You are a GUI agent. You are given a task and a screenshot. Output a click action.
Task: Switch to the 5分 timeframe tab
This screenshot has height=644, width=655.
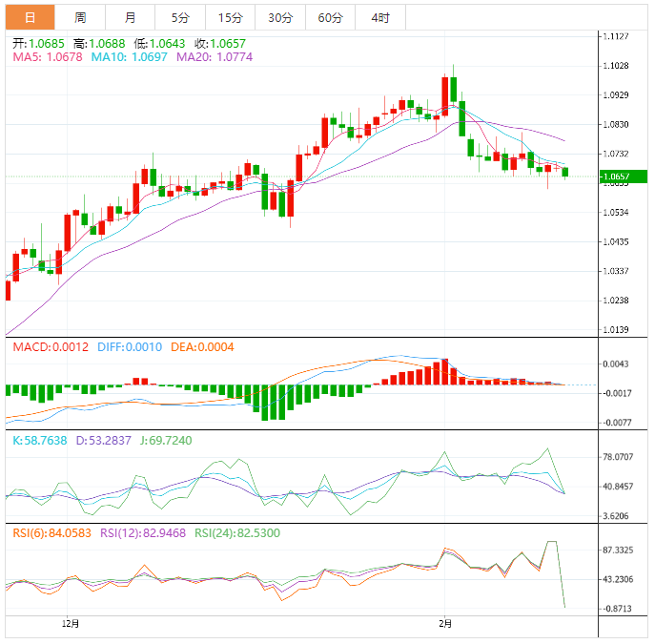(x=180, y=17)
